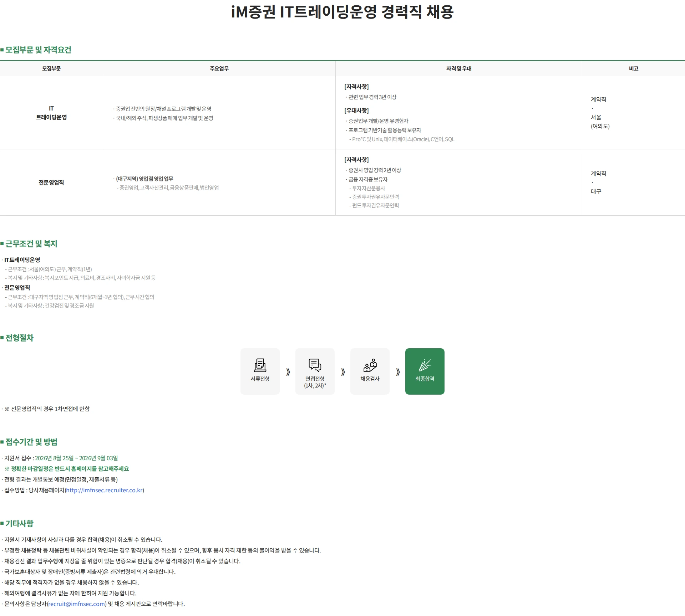This screenshot has height=616, width=685.
Task: Click the 전형절차 section heading
Action: point(19,338)
